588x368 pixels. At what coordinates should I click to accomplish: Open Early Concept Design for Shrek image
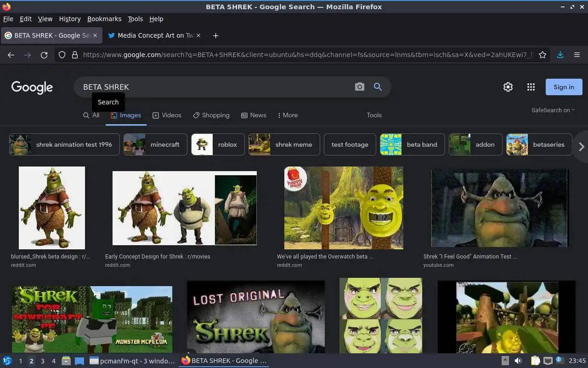coord(185,208)
